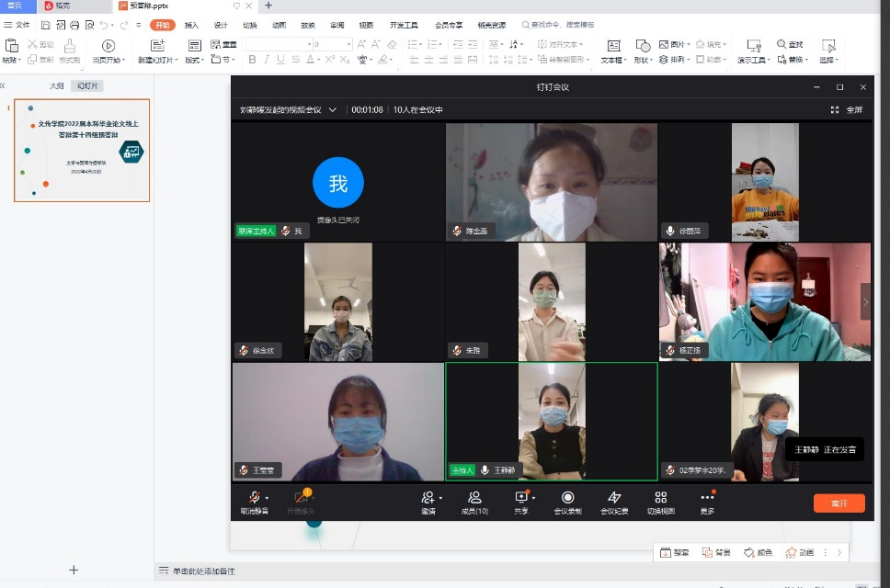
Task: Toggle italic formatting in the ribbon
Action: point(267,60)
